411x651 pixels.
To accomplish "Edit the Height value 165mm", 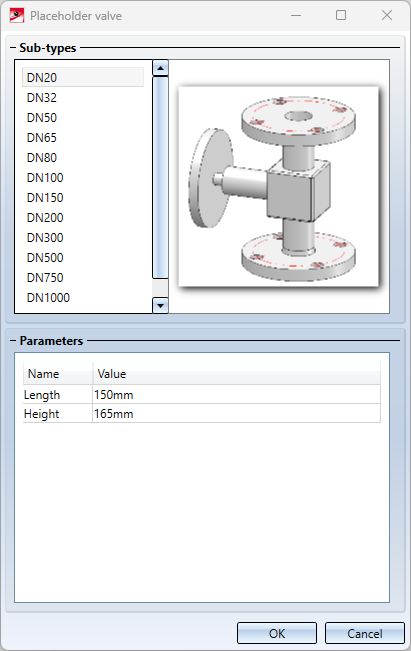I will click(x=236, y=414).
